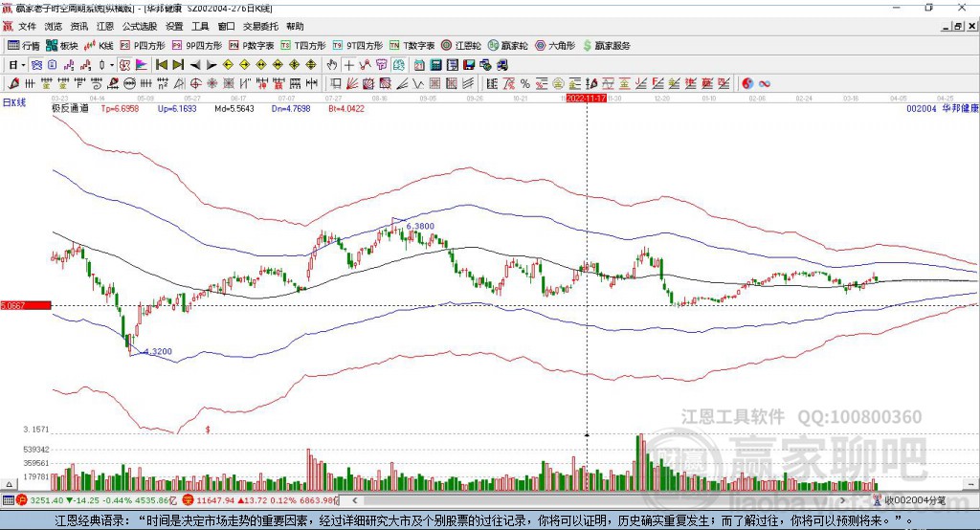The height and width of the screenshot is (530, 980).
Task: Click the Dn=4.7698 value
Action: [x=291, y=108]
